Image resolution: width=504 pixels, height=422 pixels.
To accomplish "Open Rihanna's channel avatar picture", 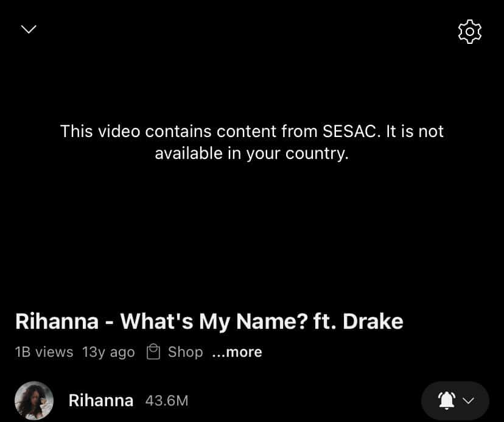I will pos(34,401).
